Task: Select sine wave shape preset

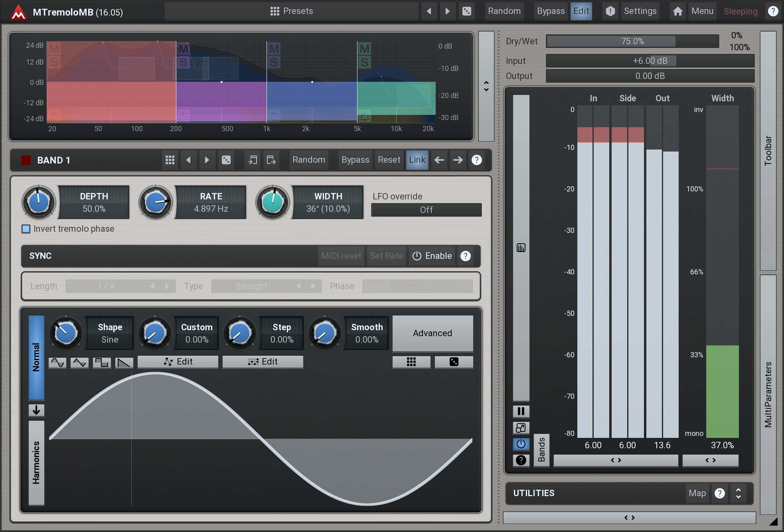Action: 57,362
